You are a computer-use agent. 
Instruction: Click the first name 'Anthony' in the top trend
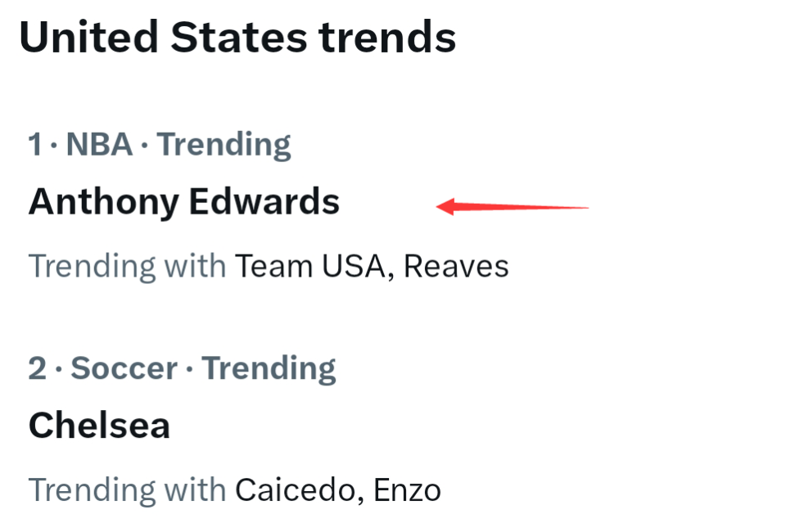103,201
